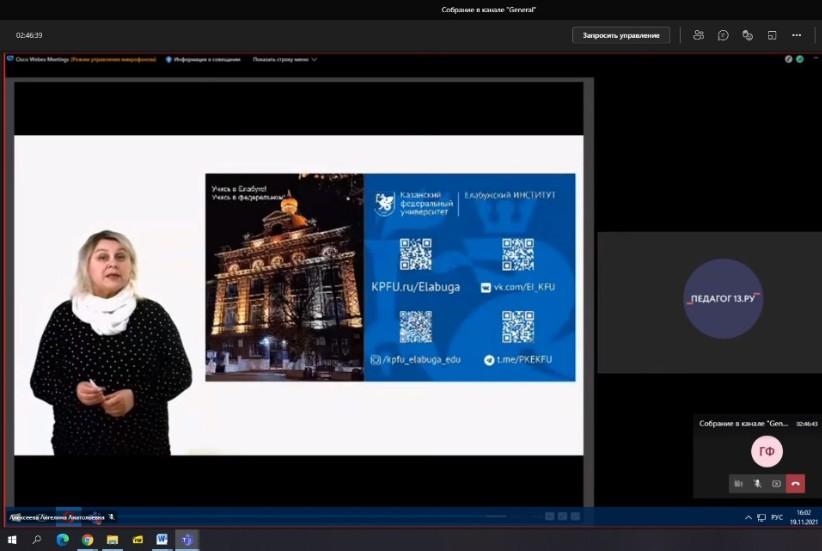Toggle screen sharing in mini call window

pyautogui.click(x=776, y=483)
